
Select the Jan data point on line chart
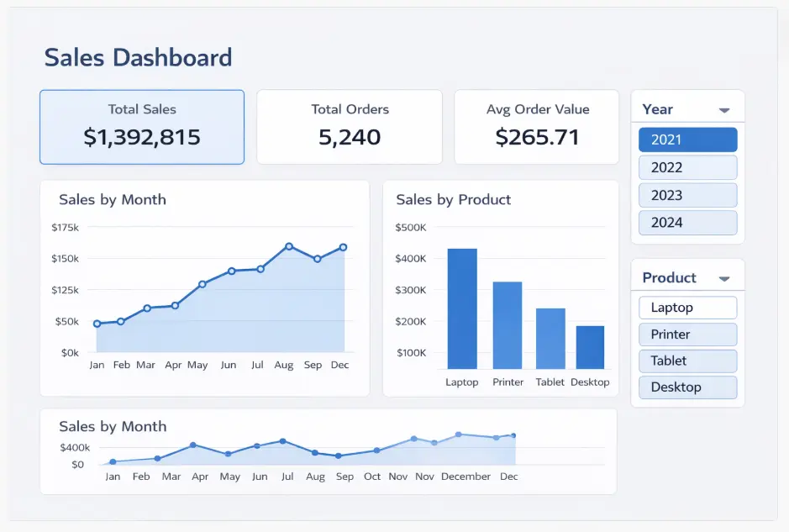(x=97, y=324)
